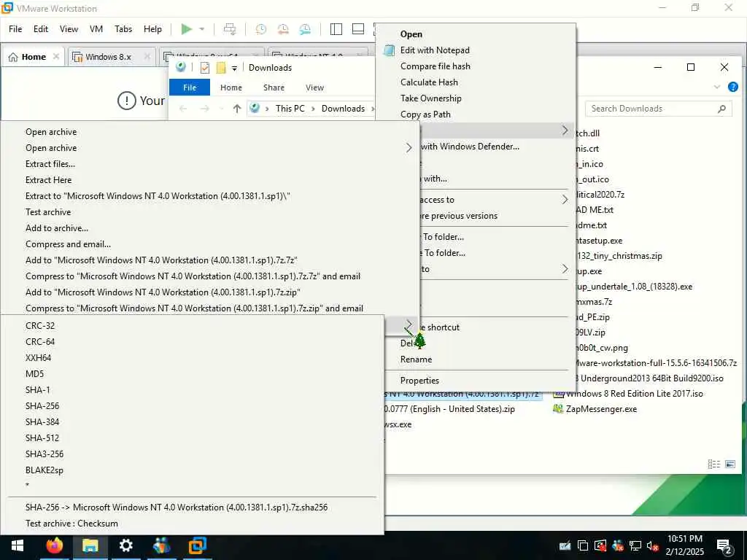747x560 pixels.
Task: Open the snapshot manager icon
Action: 305,29
